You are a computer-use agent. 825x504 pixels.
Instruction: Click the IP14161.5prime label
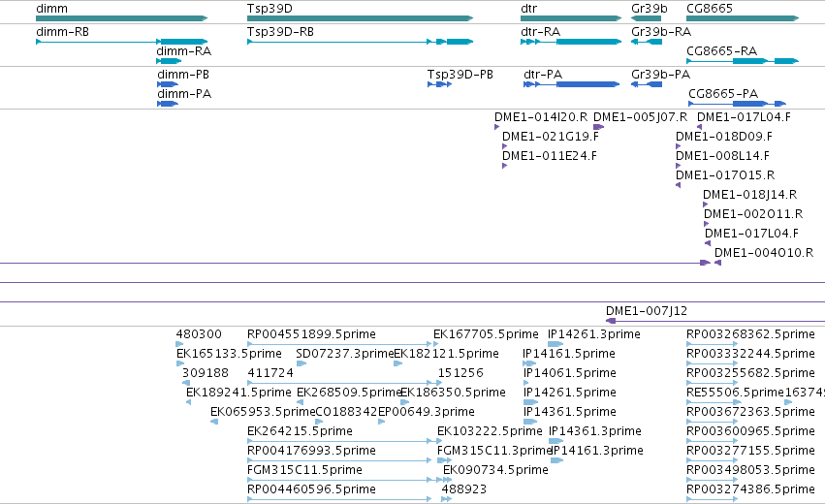pos(569,354)
